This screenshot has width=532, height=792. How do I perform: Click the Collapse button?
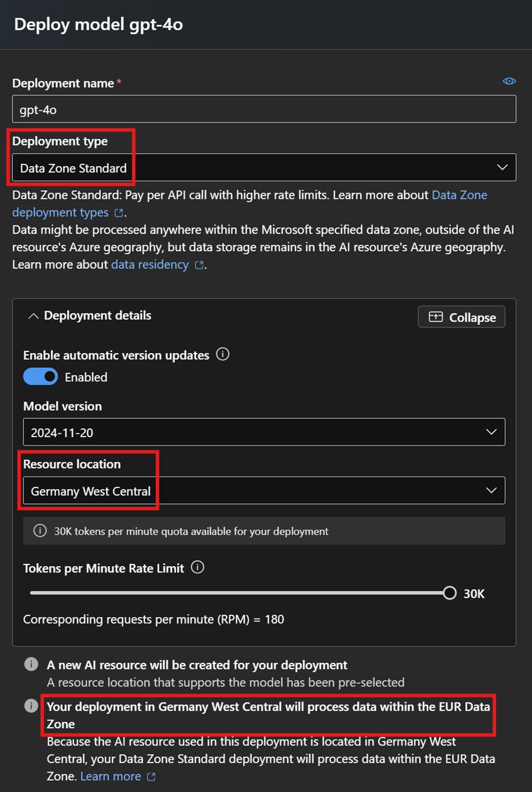(x=462, y=317)
